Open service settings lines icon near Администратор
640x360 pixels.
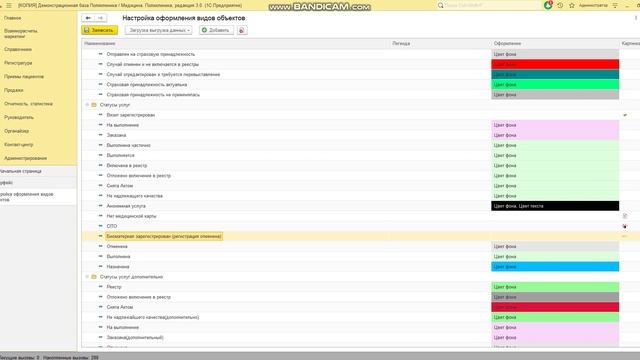point(615,5)
